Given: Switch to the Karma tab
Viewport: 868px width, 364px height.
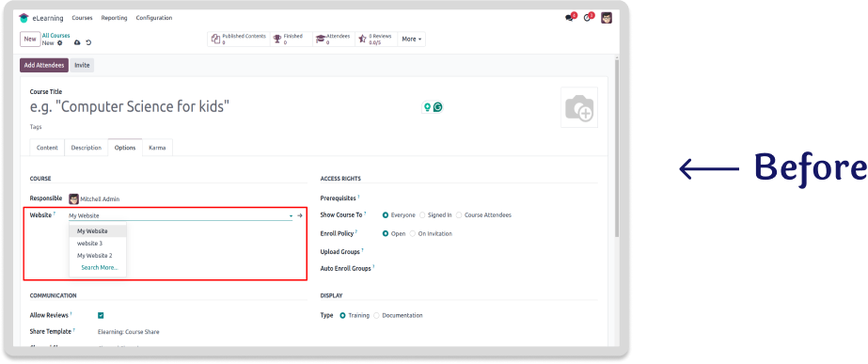Looking at the screenshot, I should tap(157, 148).
